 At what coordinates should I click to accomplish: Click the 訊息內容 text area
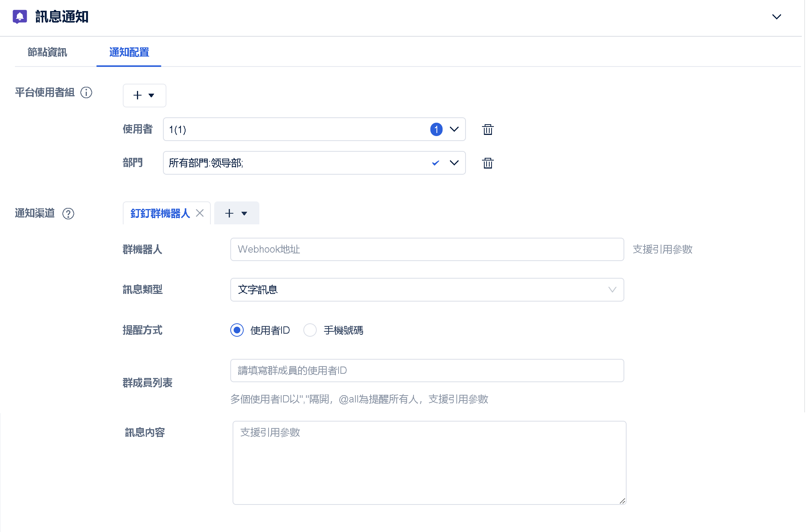click(x=429, y=462)
